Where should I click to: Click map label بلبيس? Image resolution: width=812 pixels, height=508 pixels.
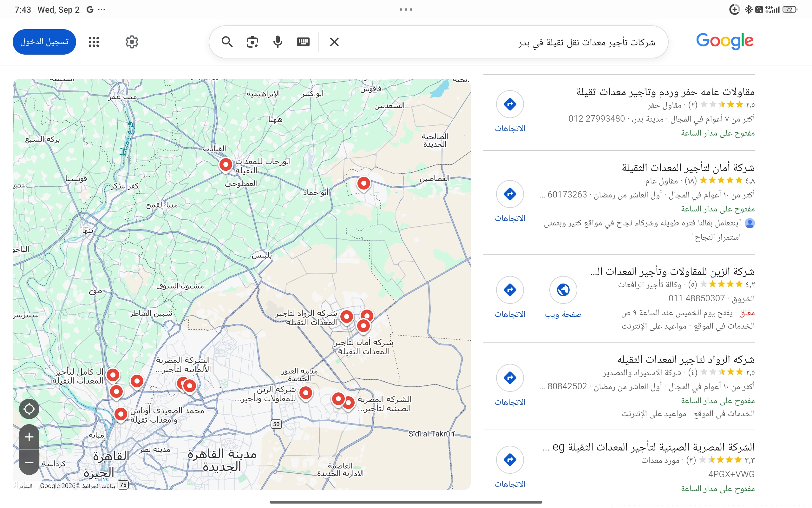[262, 255]
